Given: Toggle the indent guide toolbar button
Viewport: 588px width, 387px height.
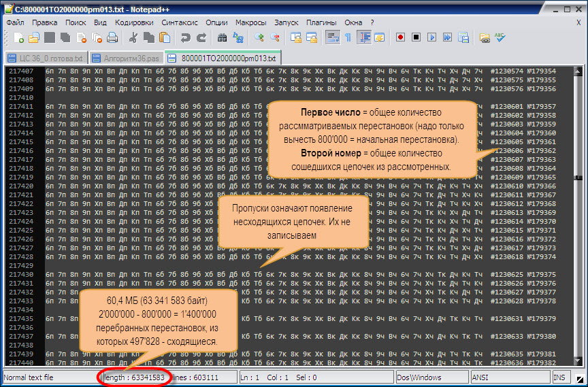Looking at the screenshot, I should 364,37.
